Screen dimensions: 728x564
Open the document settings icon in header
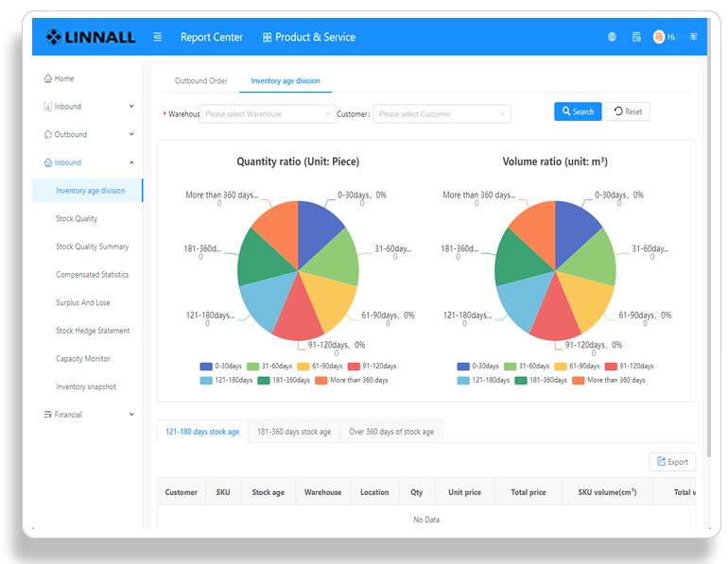tap(636, 37)
